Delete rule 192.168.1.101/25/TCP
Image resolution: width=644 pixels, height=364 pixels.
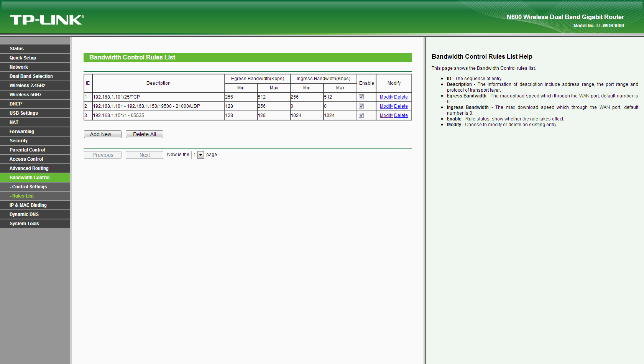(401, 97)
